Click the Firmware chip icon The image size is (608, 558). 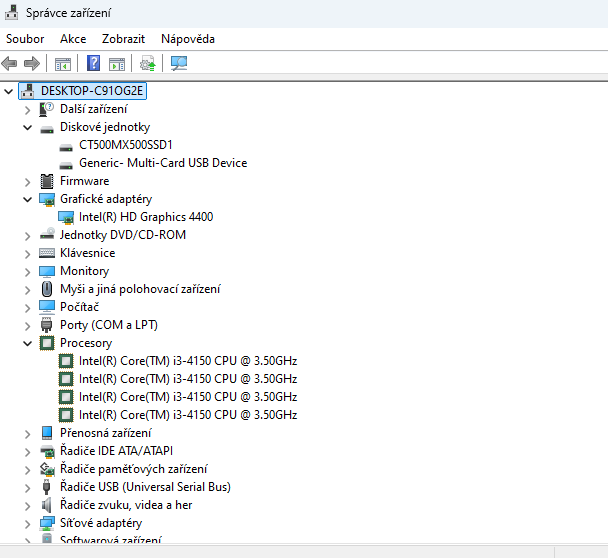pyautogui.click(x=47, y=181)
